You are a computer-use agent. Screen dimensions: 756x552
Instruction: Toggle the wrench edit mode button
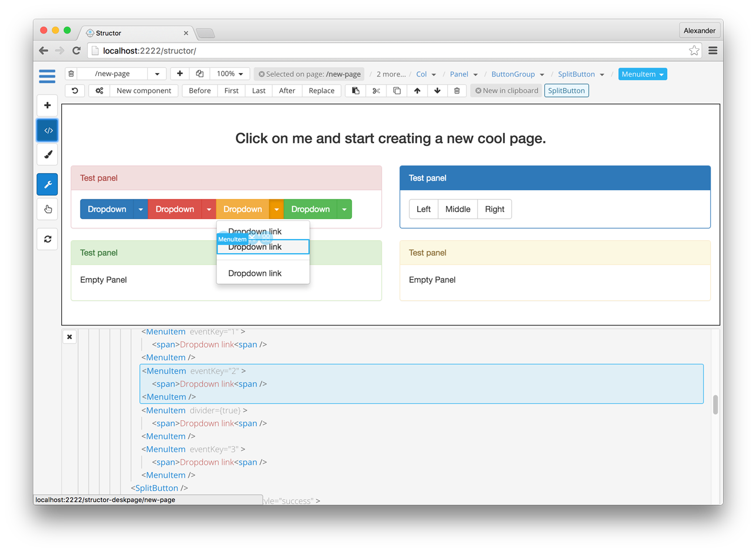[48, 184]
